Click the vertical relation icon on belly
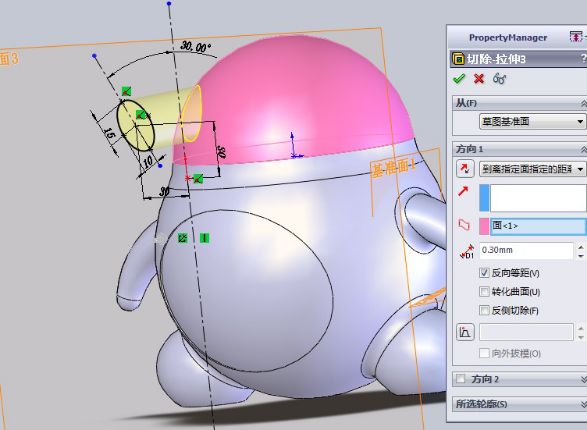This screenshot has height=430, width=587. 204,238
